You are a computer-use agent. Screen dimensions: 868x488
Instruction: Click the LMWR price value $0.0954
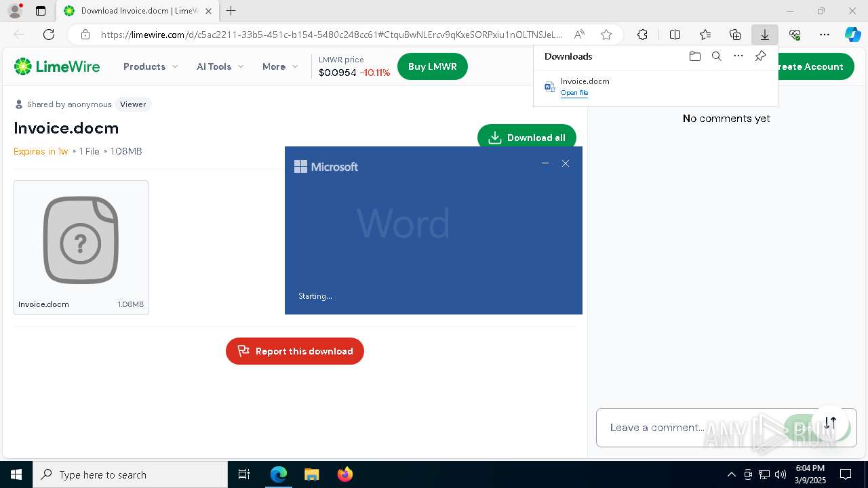tap(338, 73)
